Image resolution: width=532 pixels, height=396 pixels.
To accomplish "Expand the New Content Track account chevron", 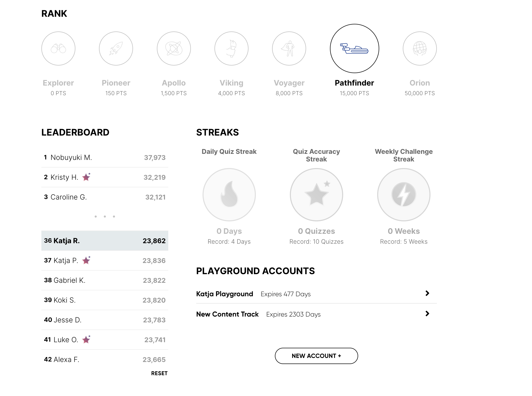I will coord(427,313).
